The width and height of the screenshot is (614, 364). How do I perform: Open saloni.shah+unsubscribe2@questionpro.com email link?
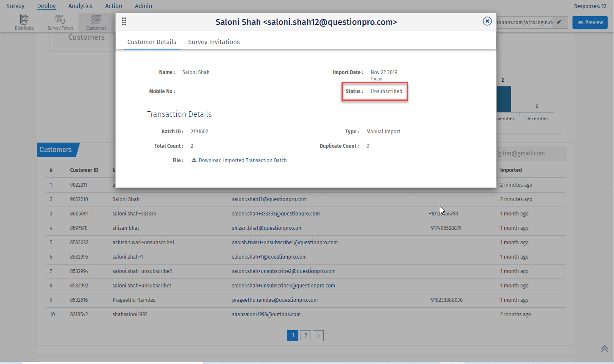pyautogui.click(x=284, y=271)
